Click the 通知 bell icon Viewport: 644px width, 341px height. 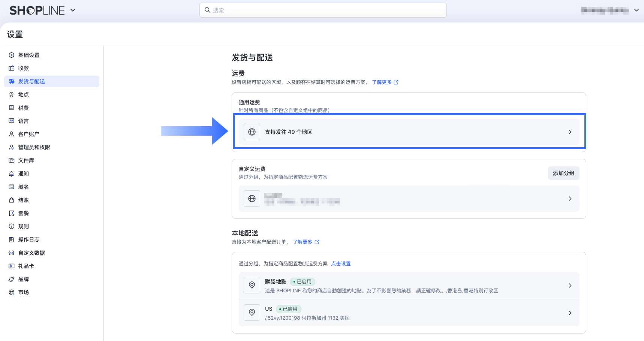click(x=12, y=173)
